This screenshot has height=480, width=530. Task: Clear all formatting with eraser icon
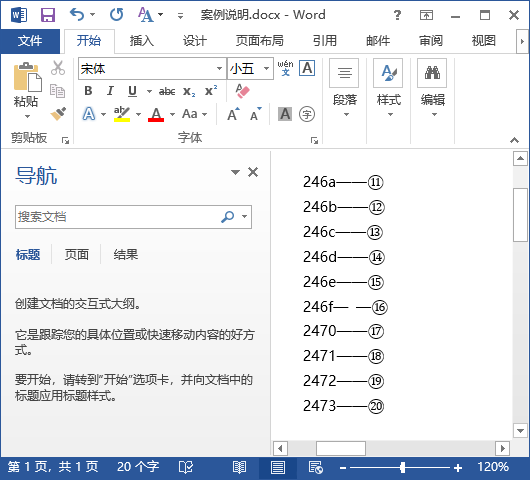point(242,91)
